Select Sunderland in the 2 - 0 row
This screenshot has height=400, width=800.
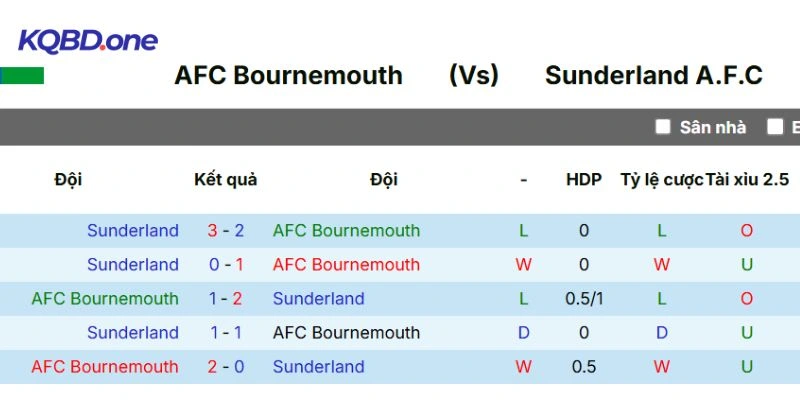(x=318, y=367)
